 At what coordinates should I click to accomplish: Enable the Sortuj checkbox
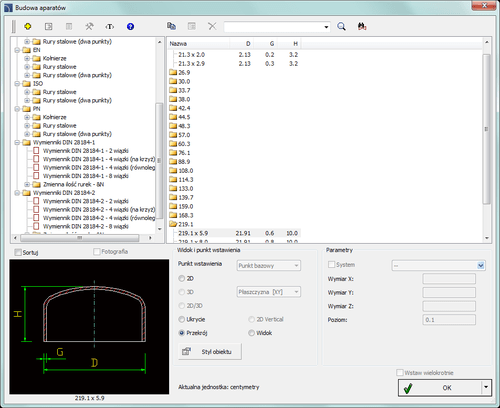[18, 252]
